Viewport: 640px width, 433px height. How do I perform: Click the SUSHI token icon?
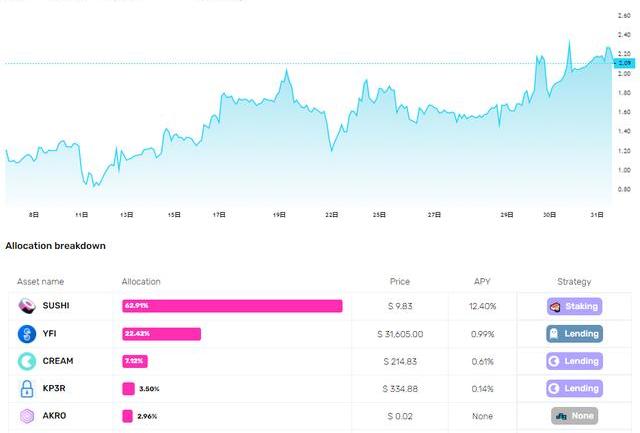(27, 305)
